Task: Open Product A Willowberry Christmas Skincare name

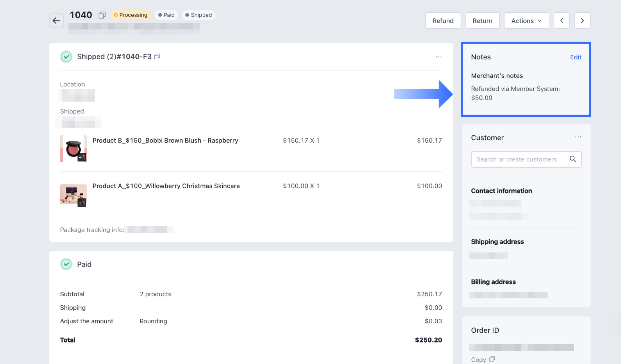Action: coord(166,186)
